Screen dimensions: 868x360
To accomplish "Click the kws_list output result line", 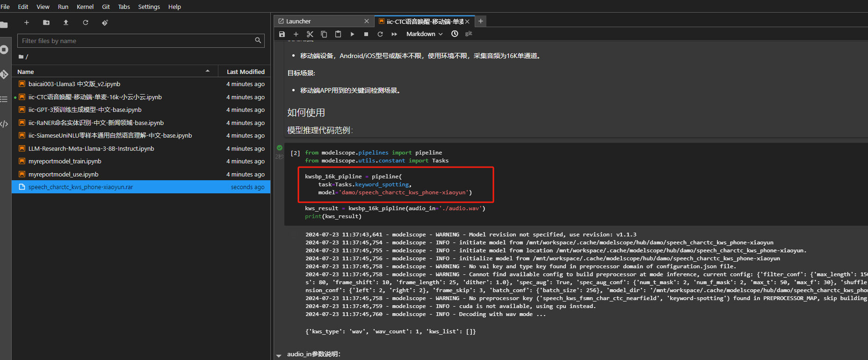I will 391,331.
